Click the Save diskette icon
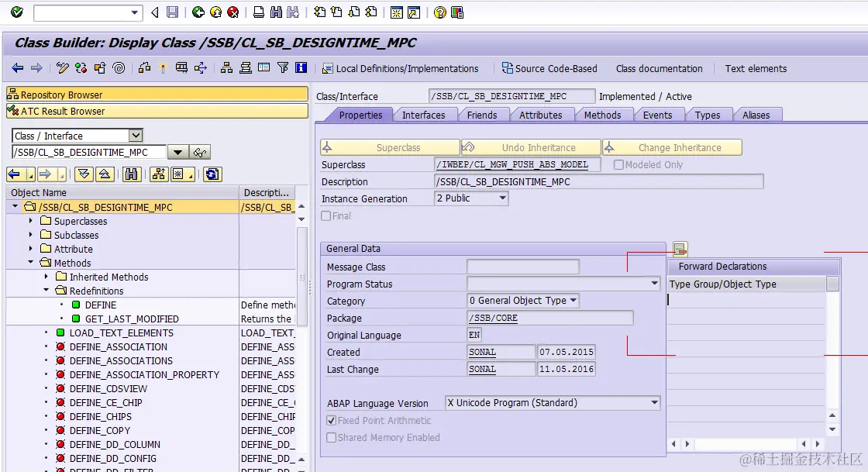The height and width of the screenshot is (472, 868). pyautogui.click(x=173, y=12)
